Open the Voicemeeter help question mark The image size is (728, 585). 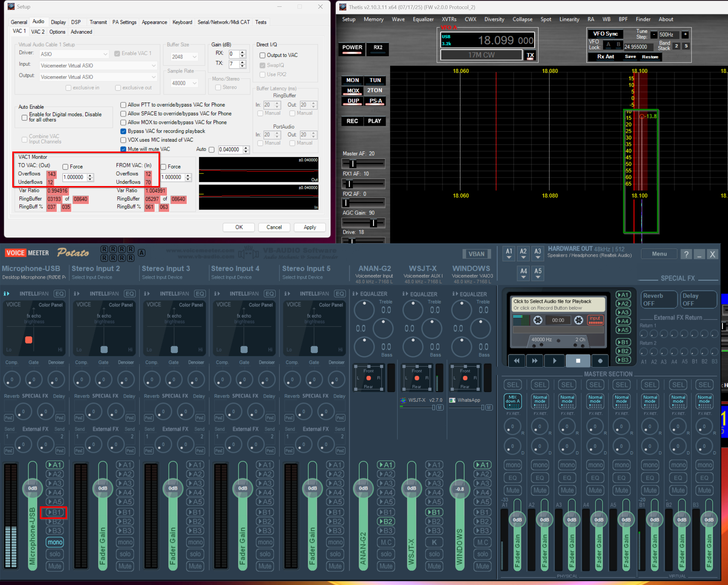tap(686, 254)
